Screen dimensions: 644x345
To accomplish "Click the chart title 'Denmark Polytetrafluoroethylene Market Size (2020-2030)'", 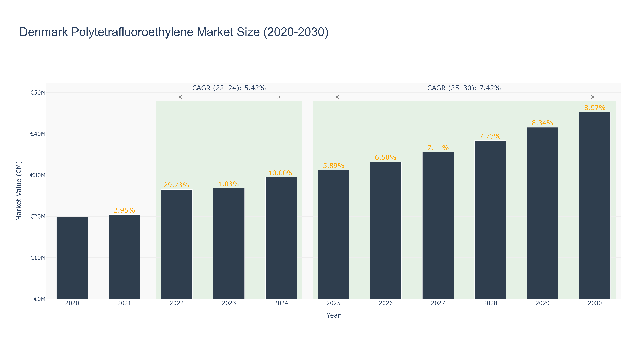I will [174, 32].
